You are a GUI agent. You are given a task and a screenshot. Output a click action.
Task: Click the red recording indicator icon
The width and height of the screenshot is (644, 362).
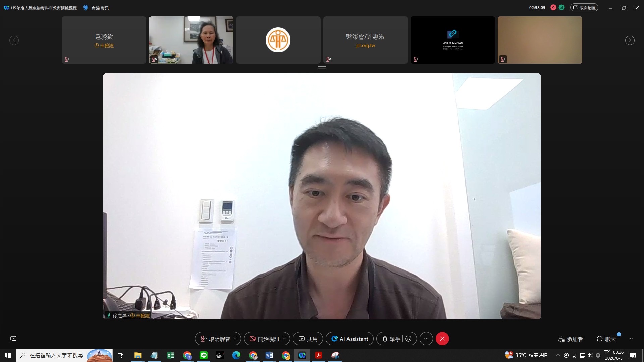click(x=553, y=8)
